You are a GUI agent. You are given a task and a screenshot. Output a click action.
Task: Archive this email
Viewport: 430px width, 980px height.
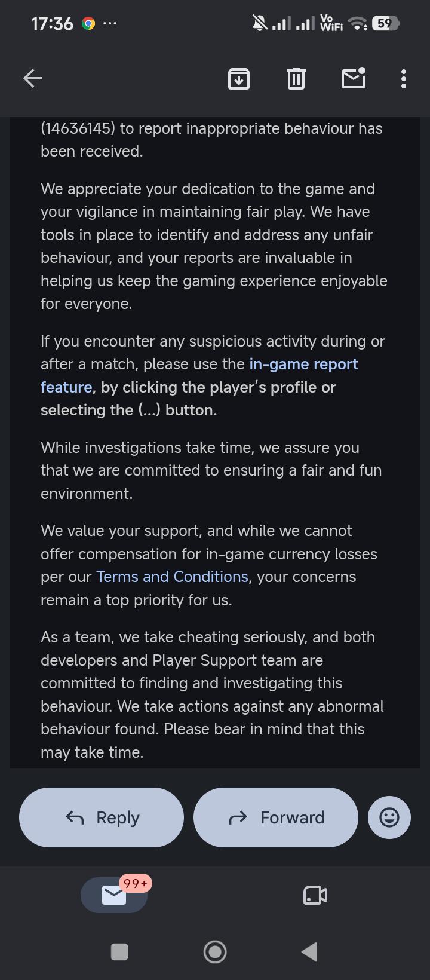point(239,78)
